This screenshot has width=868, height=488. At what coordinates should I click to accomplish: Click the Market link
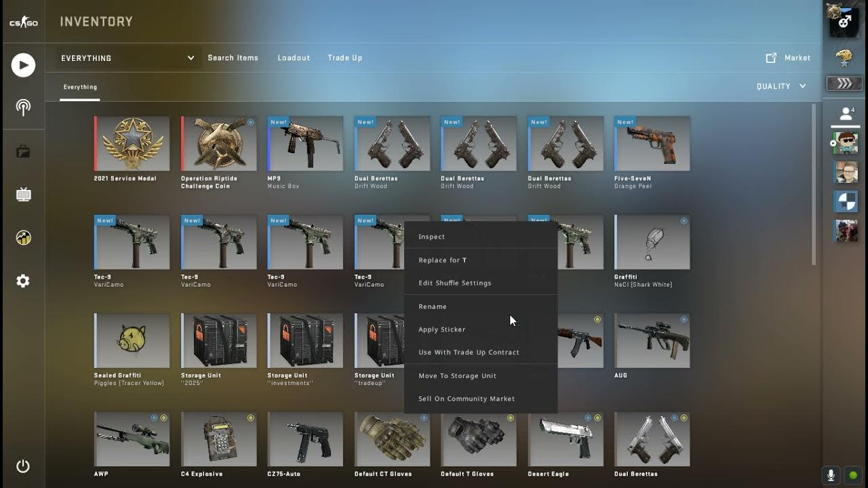tap(797, 58)
